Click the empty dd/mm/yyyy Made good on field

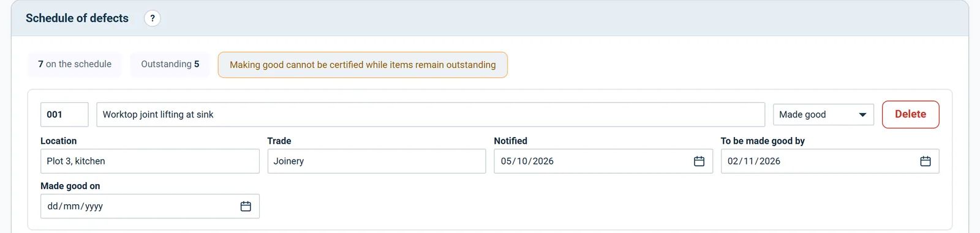pos(150,207)
